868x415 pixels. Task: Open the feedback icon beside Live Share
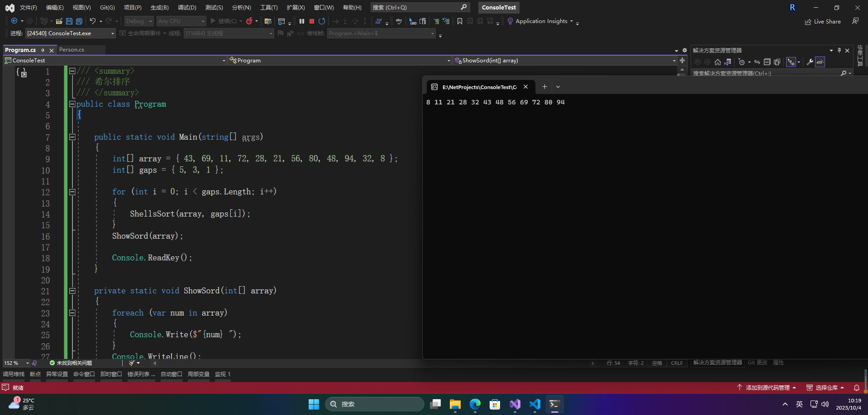855,21
